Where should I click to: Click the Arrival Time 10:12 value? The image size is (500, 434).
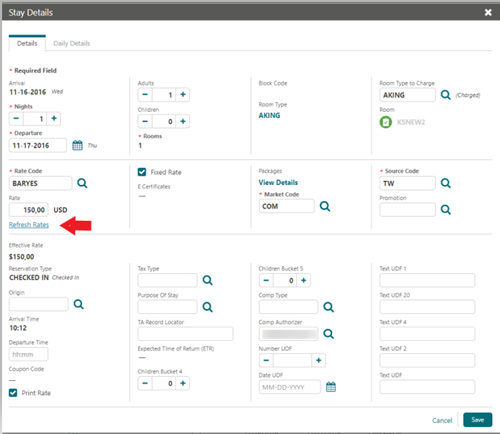[x=18, y=328]
